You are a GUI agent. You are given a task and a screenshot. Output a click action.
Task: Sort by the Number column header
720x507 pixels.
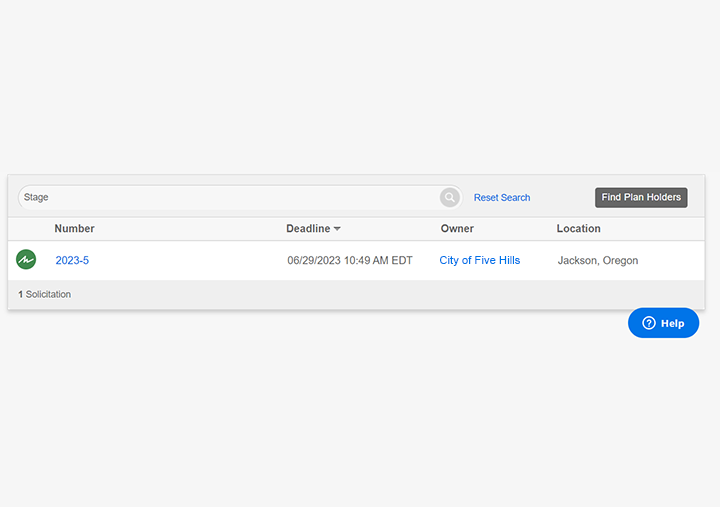74,229
